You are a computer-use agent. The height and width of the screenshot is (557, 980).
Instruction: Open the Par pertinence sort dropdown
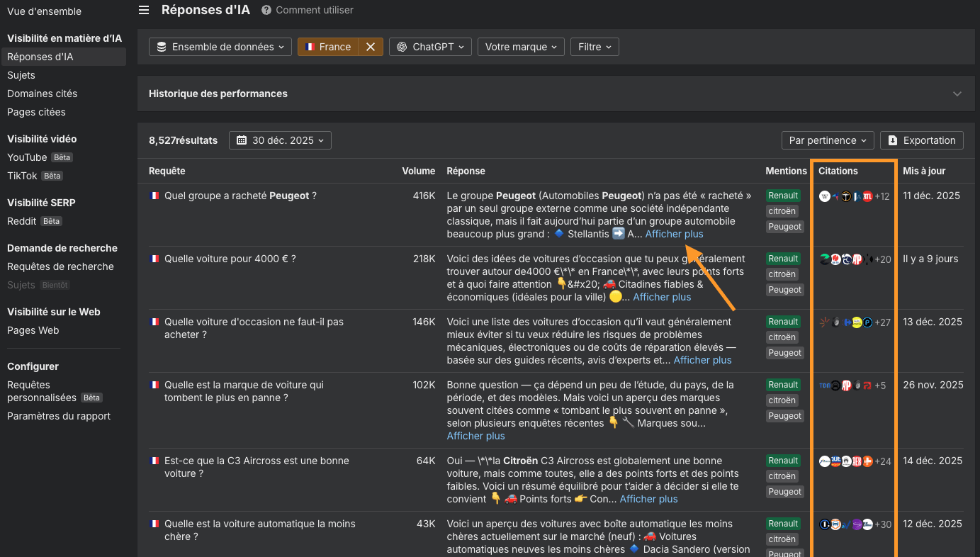pyautogui.click(x=827, y=140)
